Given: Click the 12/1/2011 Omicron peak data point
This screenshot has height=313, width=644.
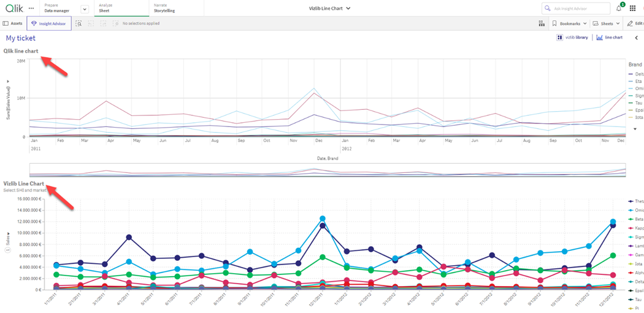Looking at the screenshot, I should click(323, 218).
